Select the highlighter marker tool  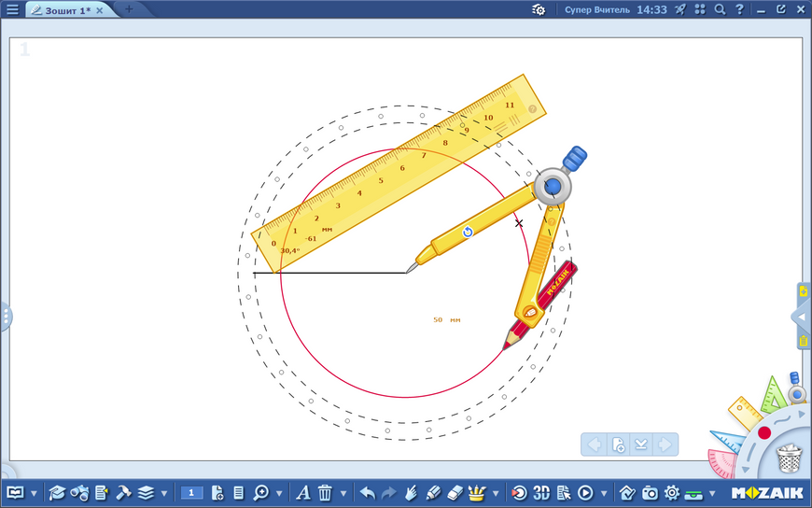(x=432, y=492)
